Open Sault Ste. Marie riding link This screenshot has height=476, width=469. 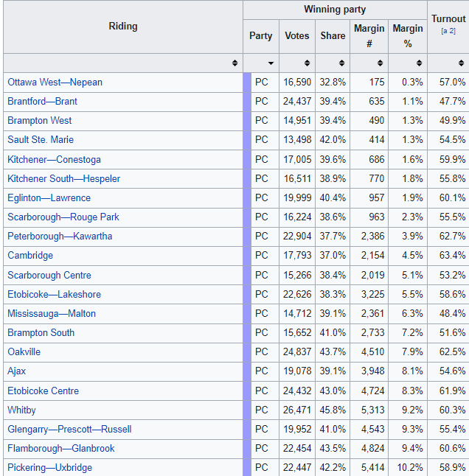click(x=41, y=140)
